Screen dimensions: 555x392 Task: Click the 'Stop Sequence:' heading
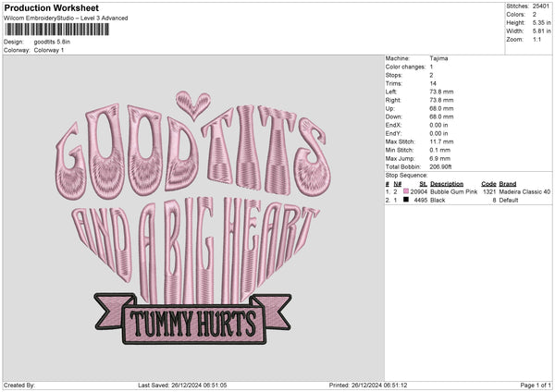[x=406, y=176]
